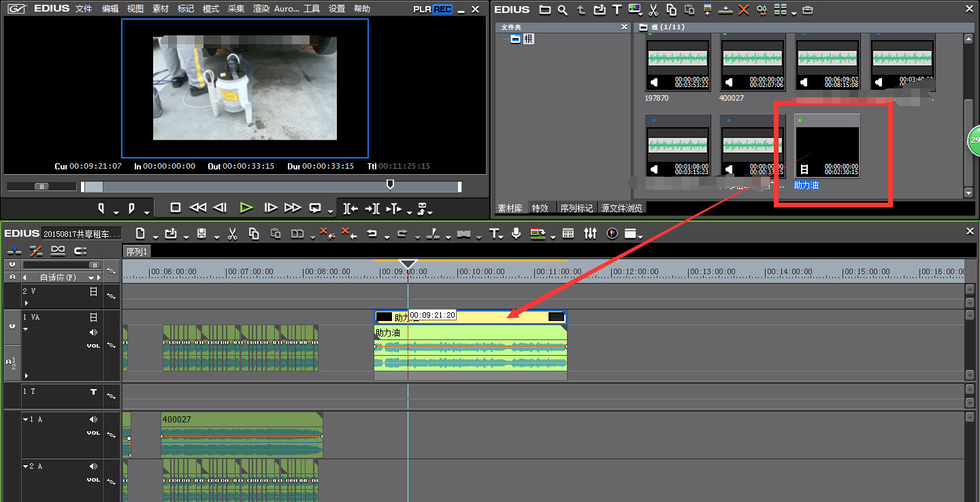Open the voice over microphone tool
Viewport: 980px width, 502px height.
pos(517,233)
